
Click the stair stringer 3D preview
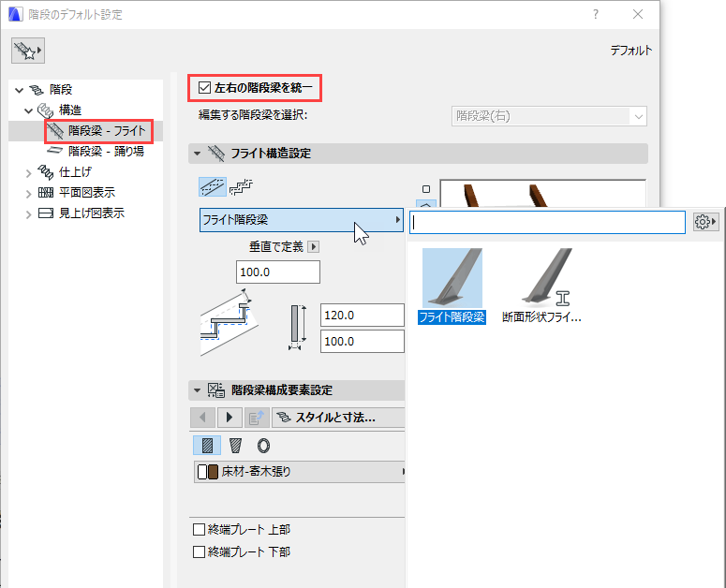pos(542,194)
